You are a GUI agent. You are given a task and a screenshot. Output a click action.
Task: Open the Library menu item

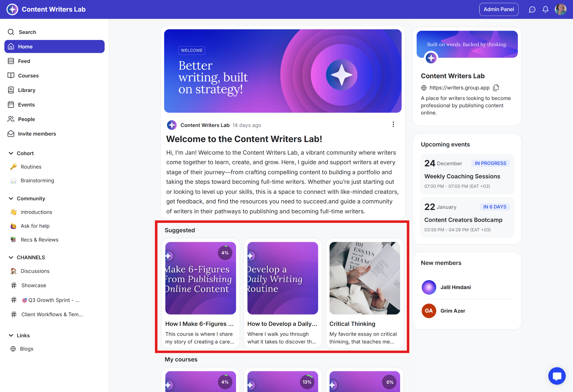pyautogui.click(x=27, y=90)
